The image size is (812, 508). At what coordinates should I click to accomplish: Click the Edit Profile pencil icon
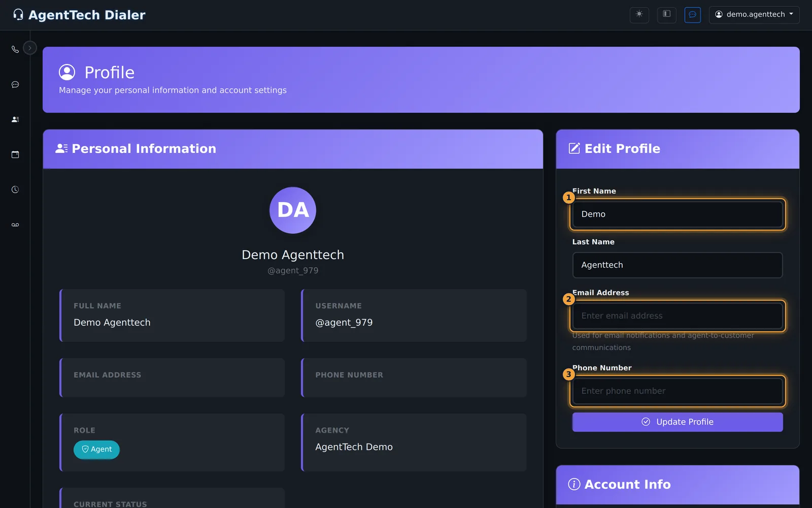(x=574, y=148)
